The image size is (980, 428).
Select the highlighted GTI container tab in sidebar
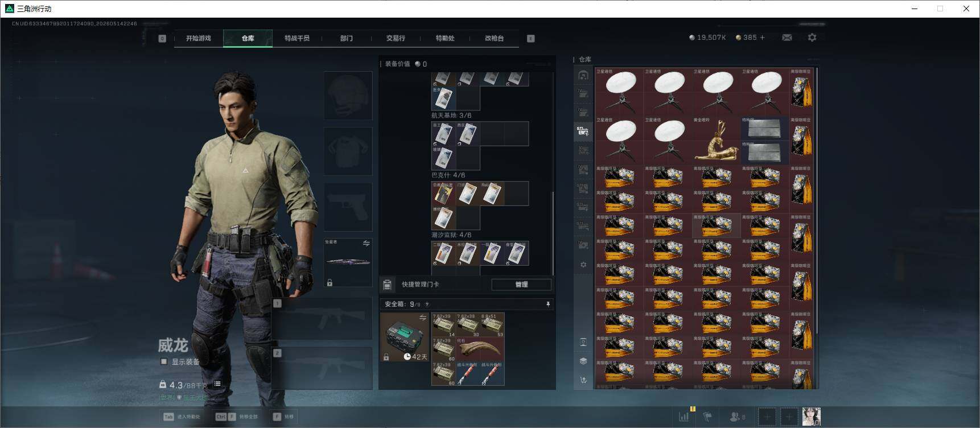pos(583,131)
